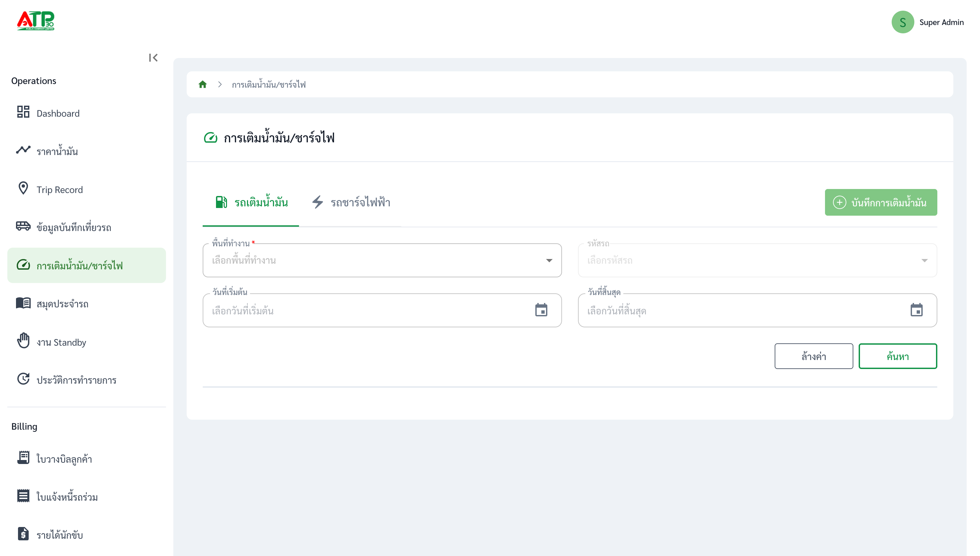Open the งาน Standby menu label
This screenshot has width=980, height=556.
61,342
